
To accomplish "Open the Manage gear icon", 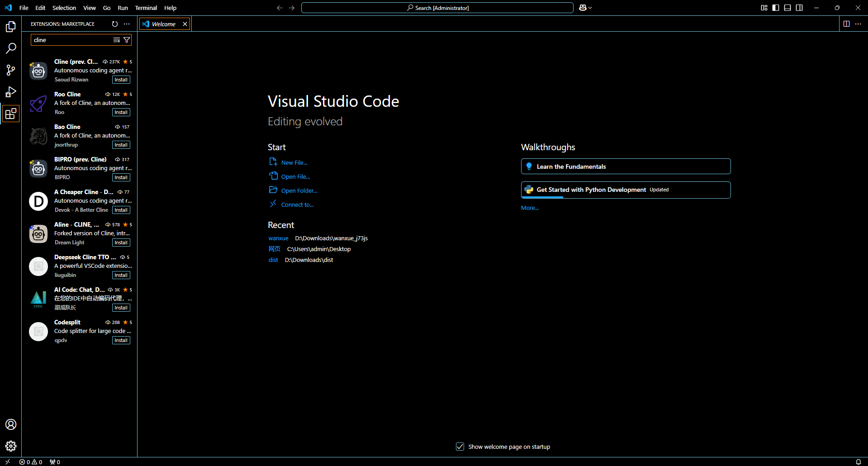I will [11, 446].
